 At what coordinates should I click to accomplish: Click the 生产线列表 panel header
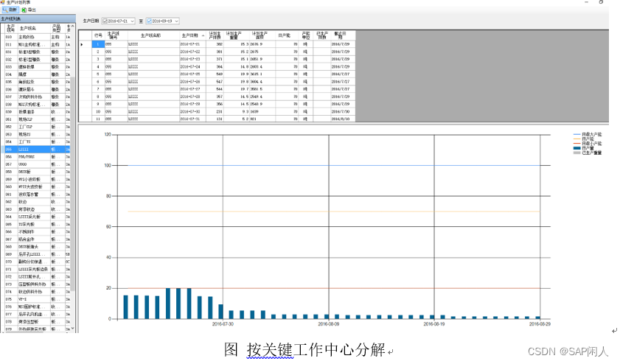click(38, 18)
